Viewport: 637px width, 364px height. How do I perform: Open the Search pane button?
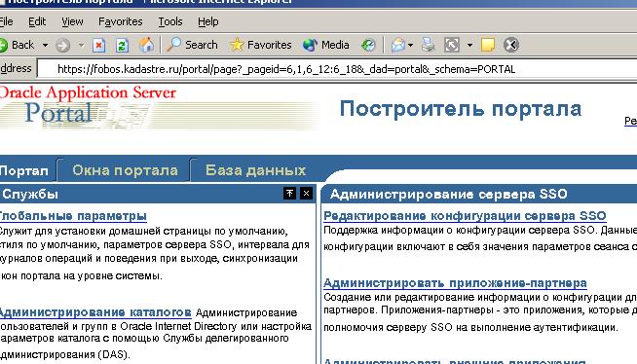192,45
